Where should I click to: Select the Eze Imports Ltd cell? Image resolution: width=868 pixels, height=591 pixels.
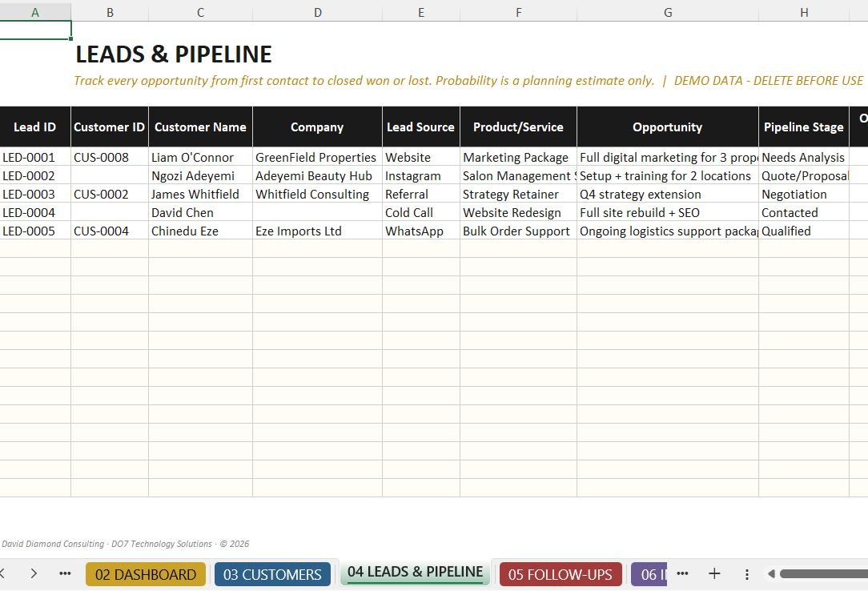tap(317, 231)
